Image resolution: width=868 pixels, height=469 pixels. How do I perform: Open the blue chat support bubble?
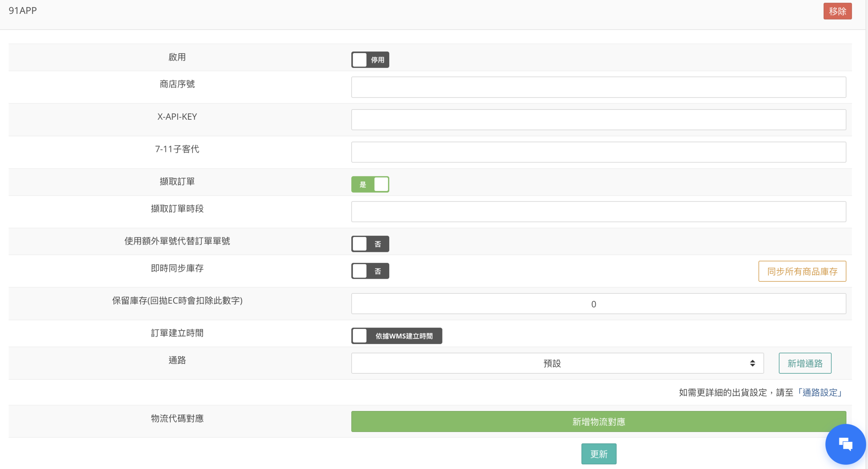point(845,444)
